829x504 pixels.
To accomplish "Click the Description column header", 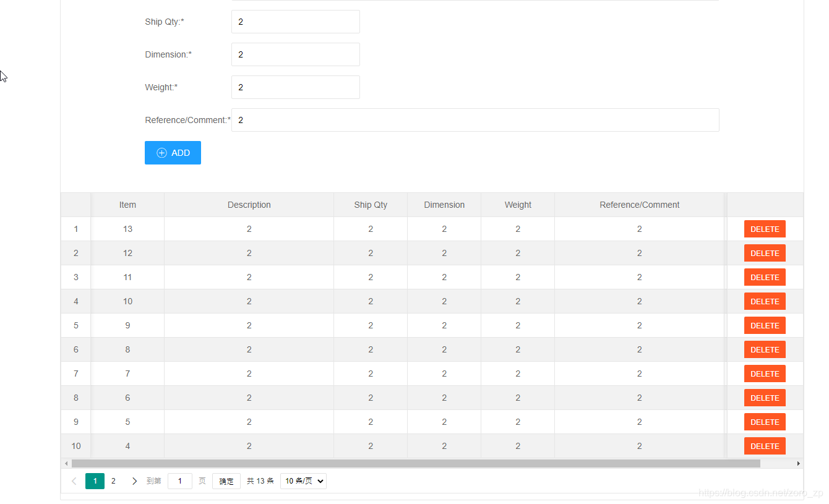I will click(x=249, y=205).
